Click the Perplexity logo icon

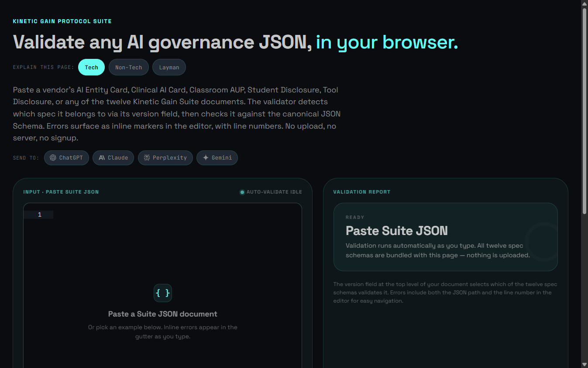pyautogui.click(x=147, y=158)
